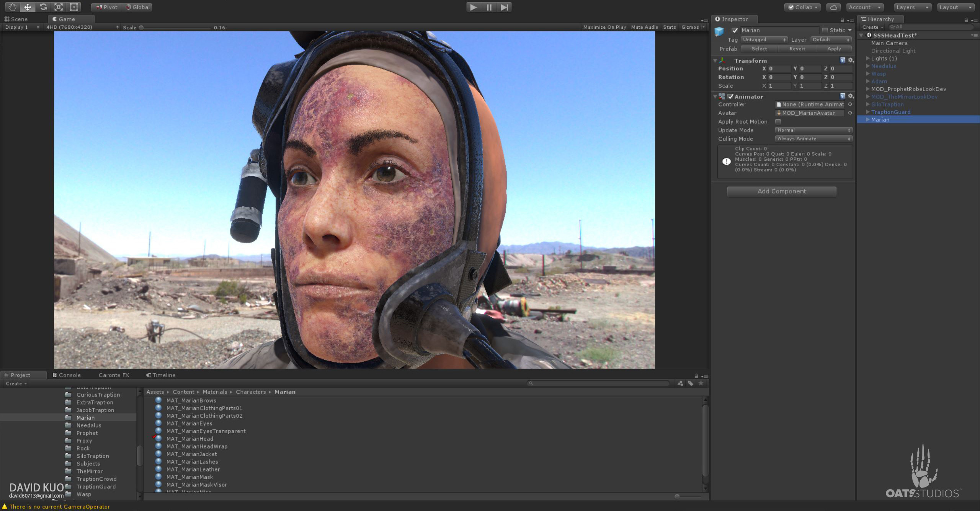Open the Animator help reference icon
The height and width of the screenshot is (511, 980).
pos(843,96)
